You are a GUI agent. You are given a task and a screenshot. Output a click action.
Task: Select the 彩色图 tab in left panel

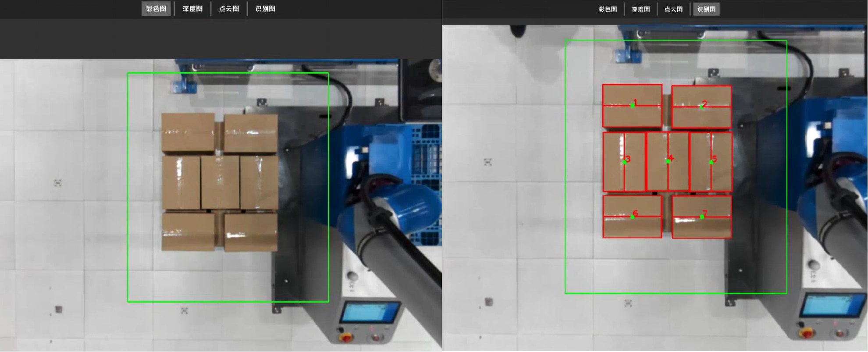156,9
